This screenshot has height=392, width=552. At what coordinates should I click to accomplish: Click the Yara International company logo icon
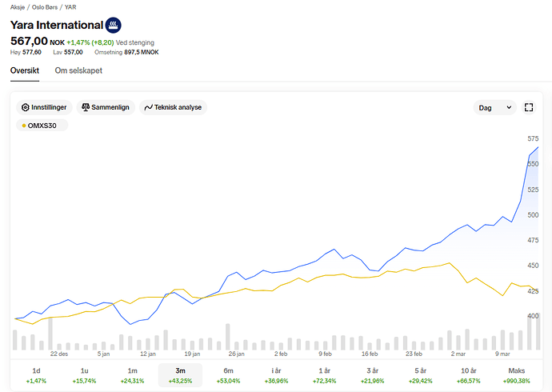[x=114, y=25]
